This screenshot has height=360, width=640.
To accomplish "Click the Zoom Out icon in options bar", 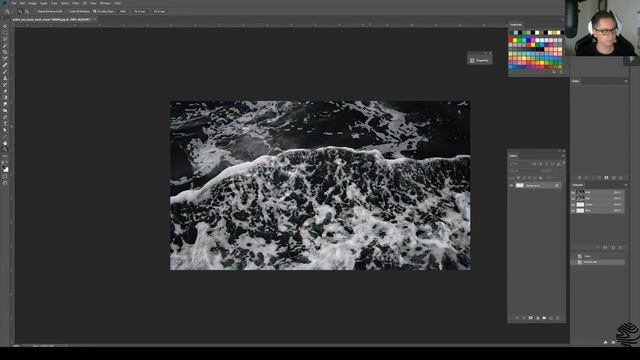I will [27, 11].
